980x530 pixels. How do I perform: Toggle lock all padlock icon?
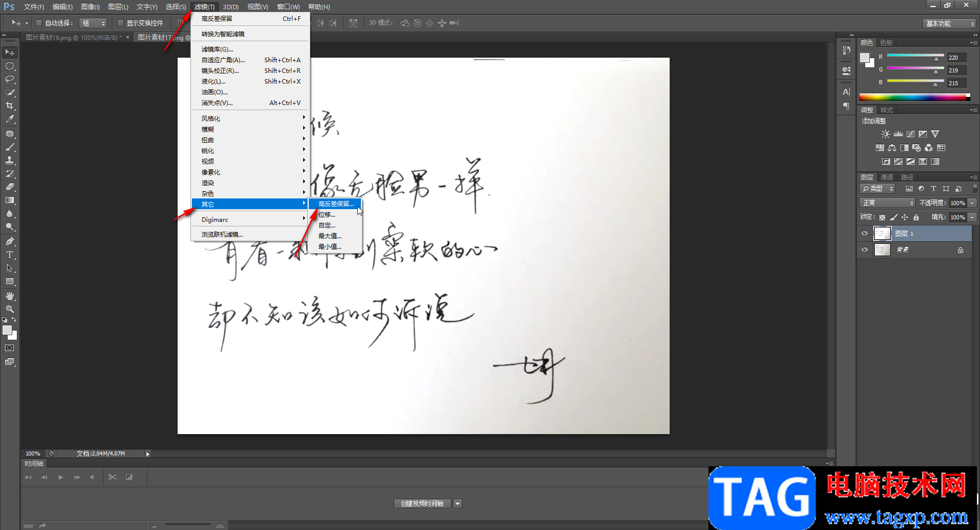[x=916, y=217]
